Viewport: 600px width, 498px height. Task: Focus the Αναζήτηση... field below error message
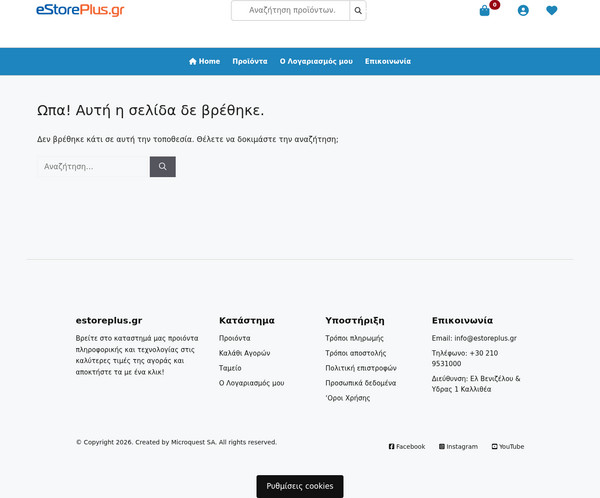point(93,167)
